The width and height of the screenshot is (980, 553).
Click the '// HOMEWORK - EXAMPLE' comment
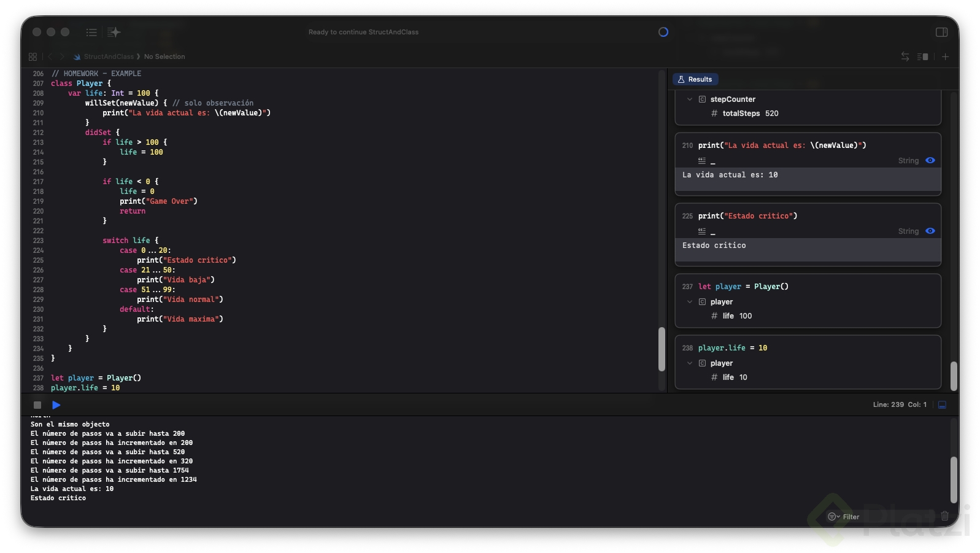pos(96,74)
